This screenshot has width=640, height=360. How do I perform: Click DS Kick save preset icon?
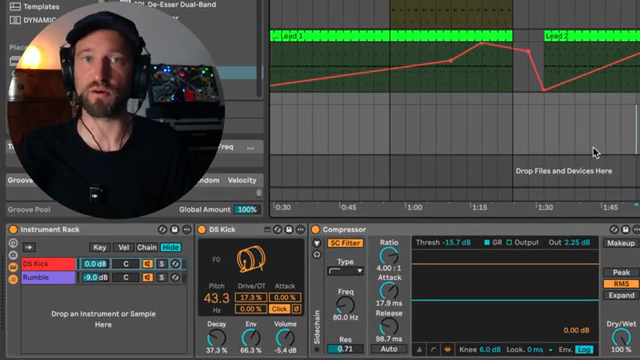tap(289, 230)
